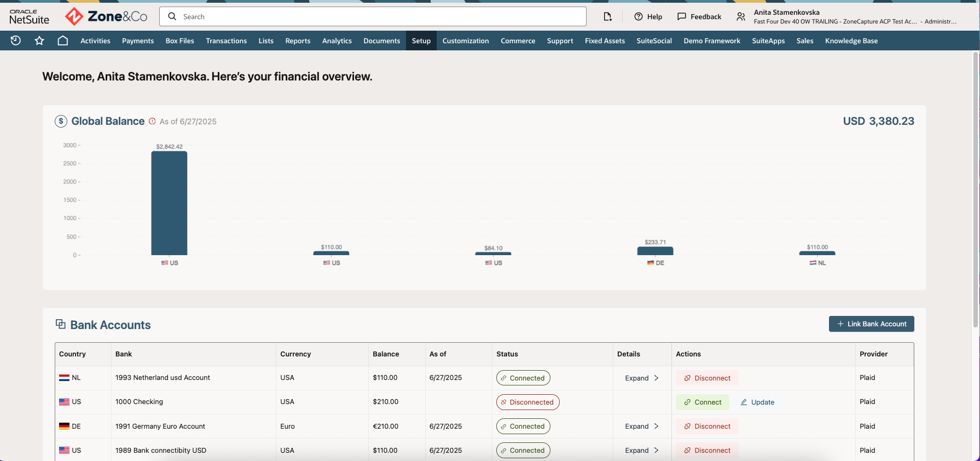
Task: Click the Create New document icon
Action: (607, 16)
